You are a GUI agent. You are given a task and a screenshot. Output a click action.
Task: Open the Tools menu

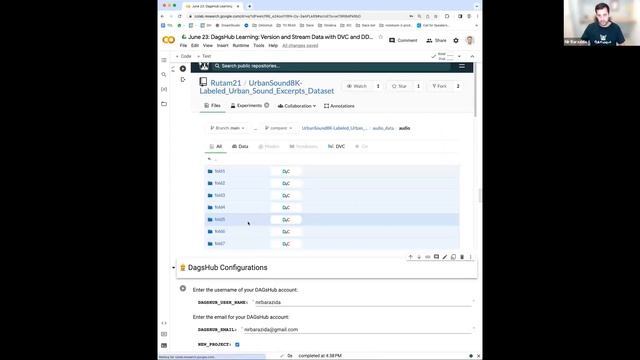tap(259, 46)
